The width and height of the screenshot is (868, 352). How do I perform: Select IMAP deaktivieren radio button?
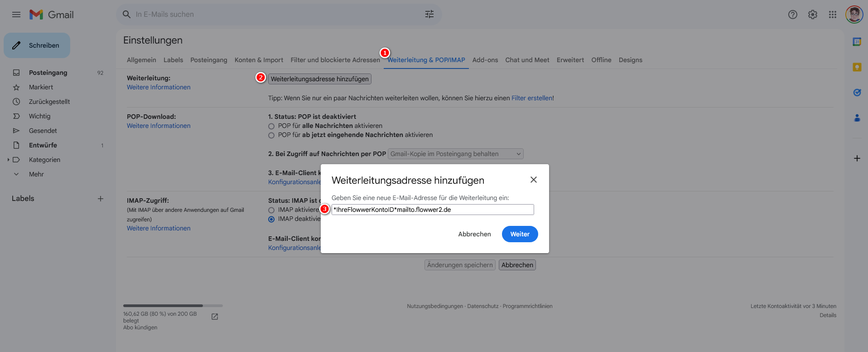tap(271, 219)
